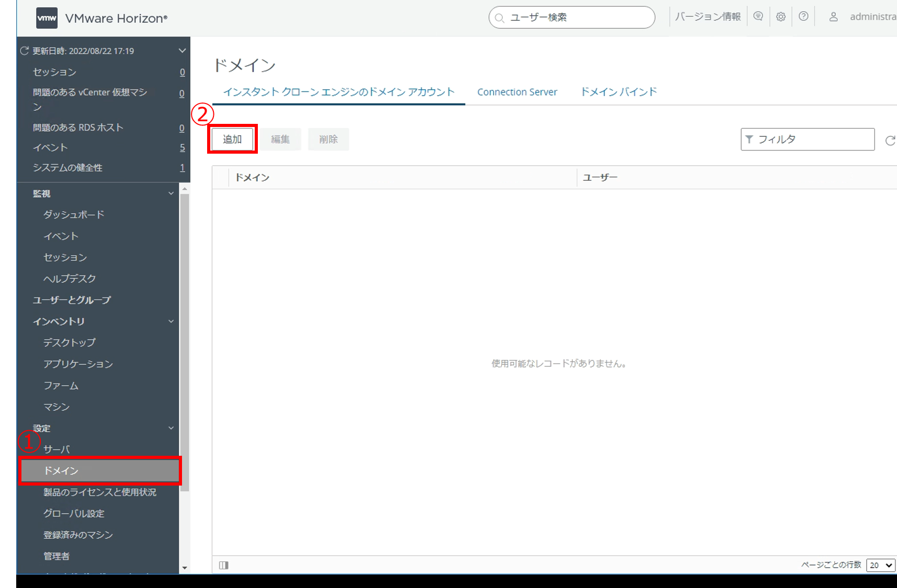Open column chooser icon below the table
The width and height of the screenshot is (897, 588).
[224, 565]
